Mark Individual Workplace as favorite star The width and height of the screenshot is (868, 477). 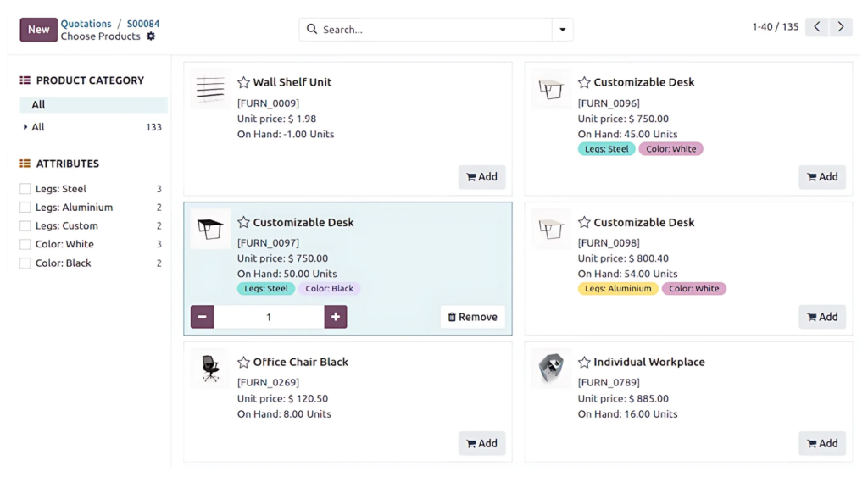tap(584, 362)
